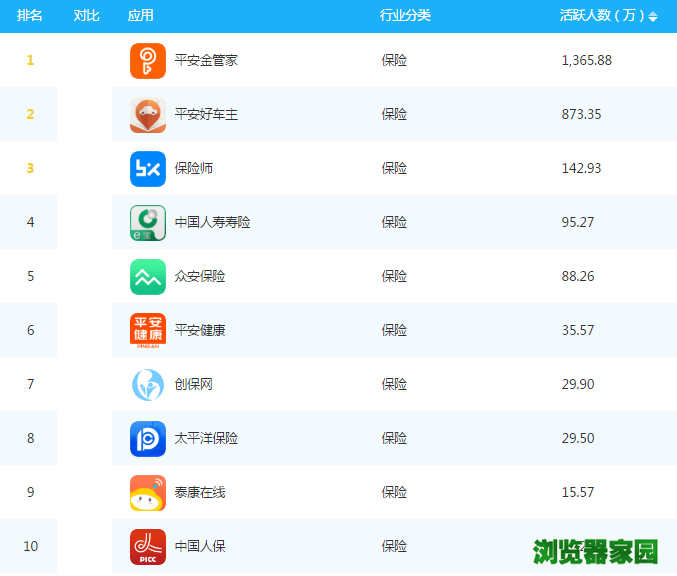
Task: Click the 应用 column header
Action: [141, 16]
